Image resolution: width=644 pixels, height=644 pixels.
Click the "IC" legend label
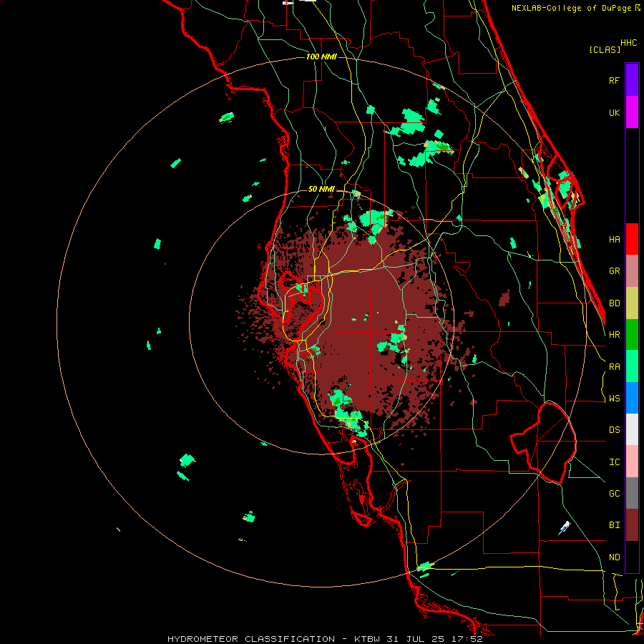click(x=614, y=462)
